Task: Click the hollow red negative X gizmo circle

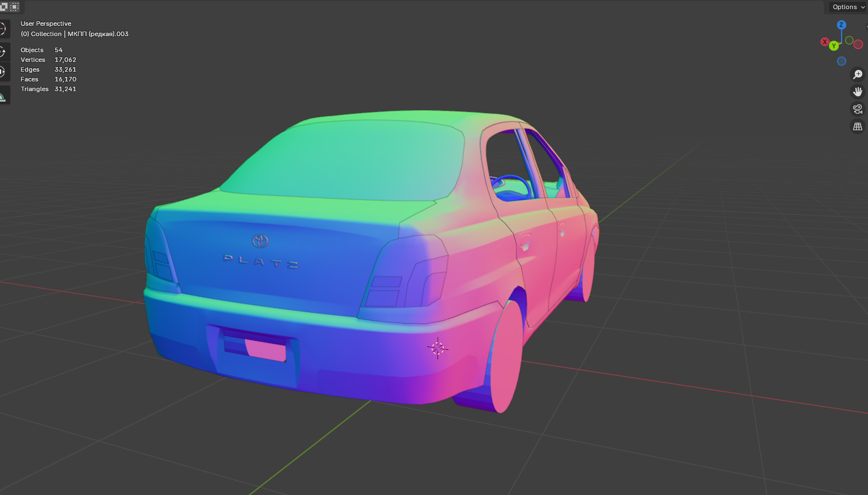Action: click(858, 44)
